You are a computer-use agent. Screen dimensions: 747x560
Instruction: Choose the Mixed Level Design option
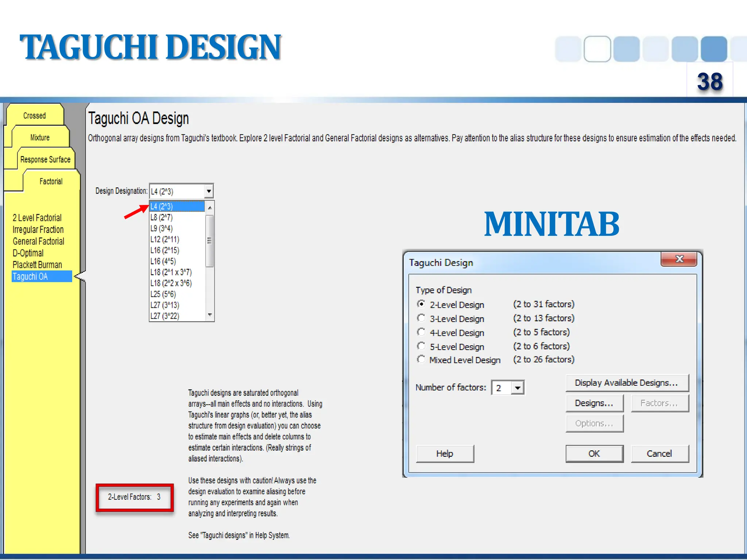tap(421, 359)
